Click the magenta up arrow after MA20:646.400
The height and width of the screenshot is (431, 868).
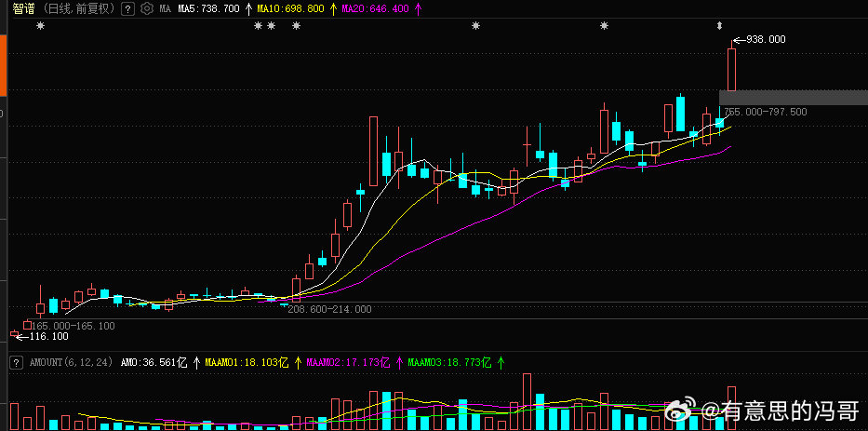pyautogui.click(x=418, y=8)
